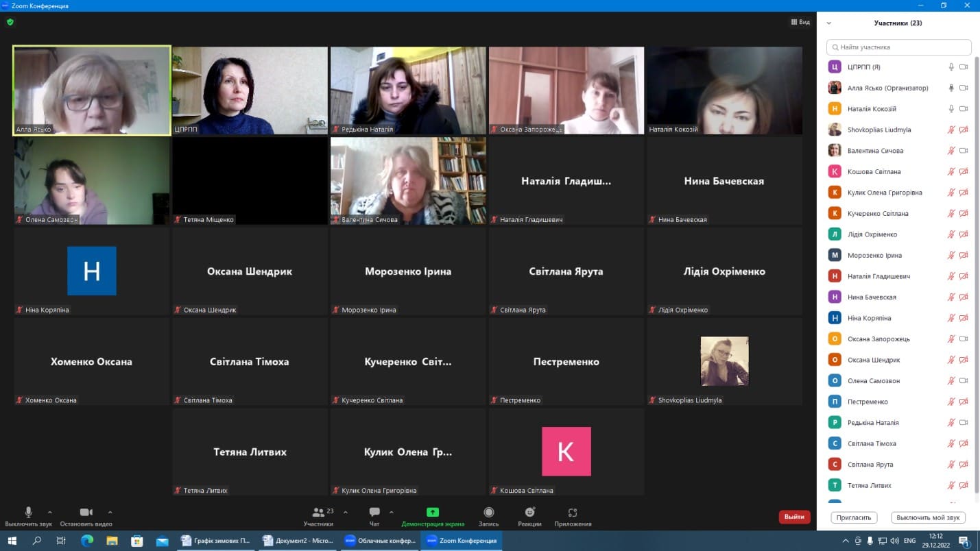Click the green encryption shield icon
Viewport: 980px width, 551px height.
pos(10,22)
